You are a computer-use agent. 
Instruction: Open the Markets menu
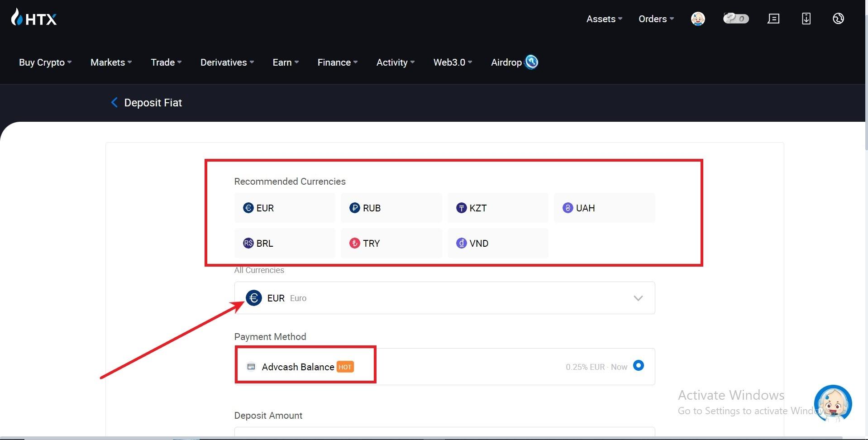pyautogui.click(x=111, y=62)
